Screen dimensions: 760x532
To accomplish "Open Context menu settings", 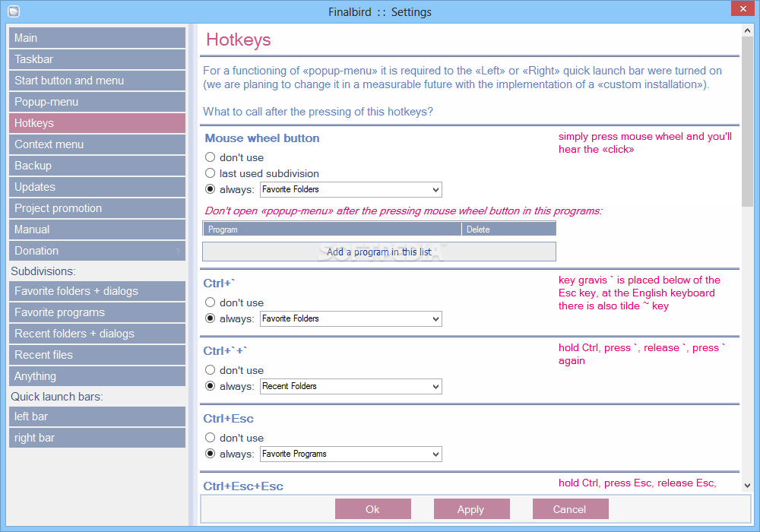I will tap(97, 144).
